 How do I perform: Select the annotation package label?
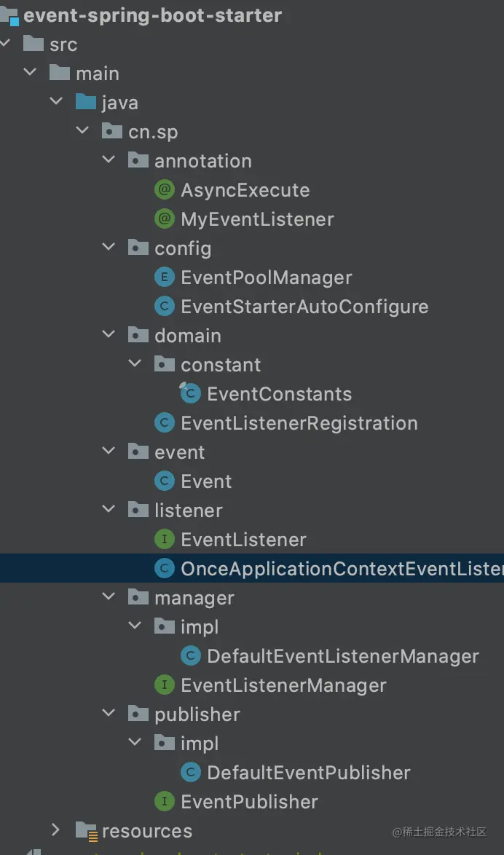pyautogui.click(x=203, y=162)
